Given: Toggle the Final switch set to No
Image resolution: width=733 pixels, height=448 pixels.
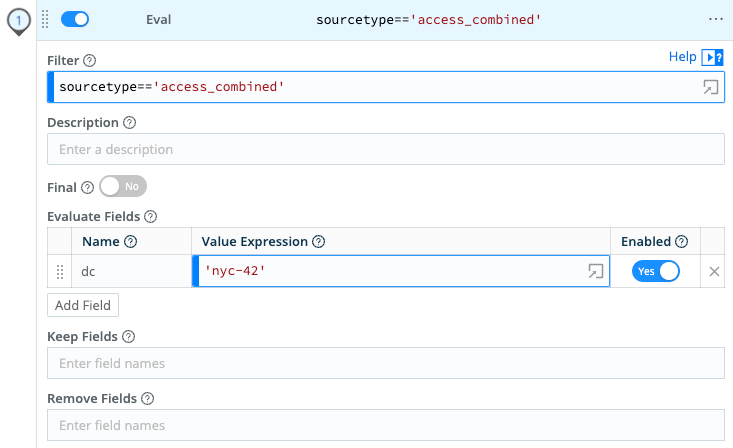Looking at the screenshot, I should coord(123,186).
